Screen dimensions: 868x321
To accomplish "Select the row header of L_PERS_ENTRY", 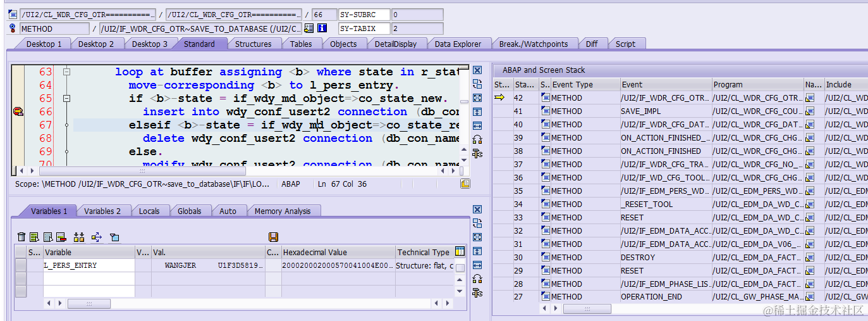I will (x=21, y=265).
